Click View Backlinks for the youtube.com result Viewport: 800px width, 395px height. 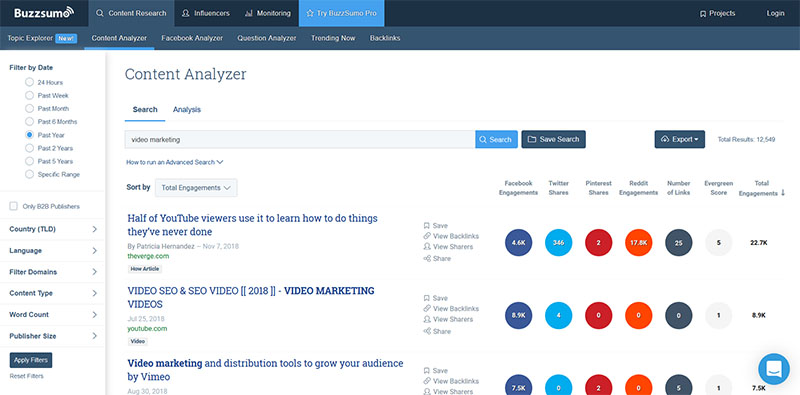pyautogui.click(x=451, y=309)
